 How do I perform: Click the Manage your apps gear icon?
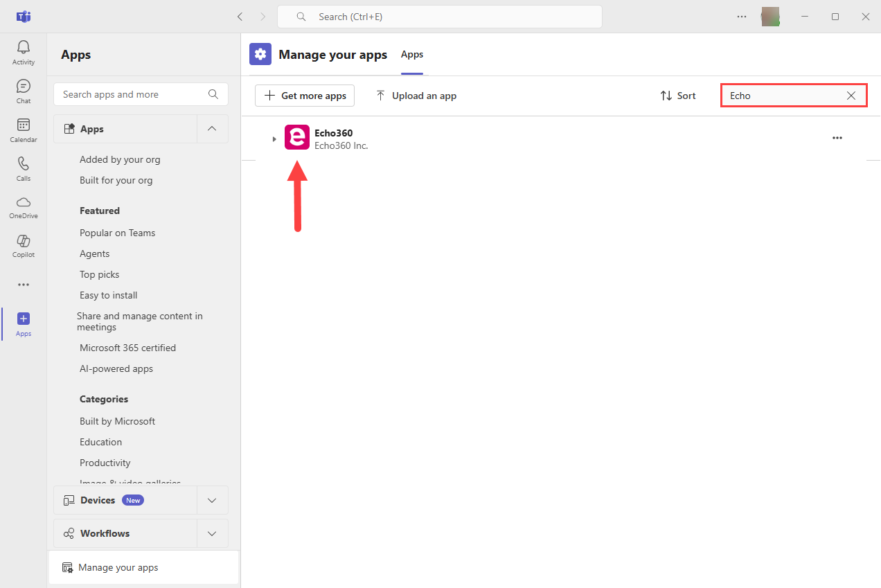260,54
